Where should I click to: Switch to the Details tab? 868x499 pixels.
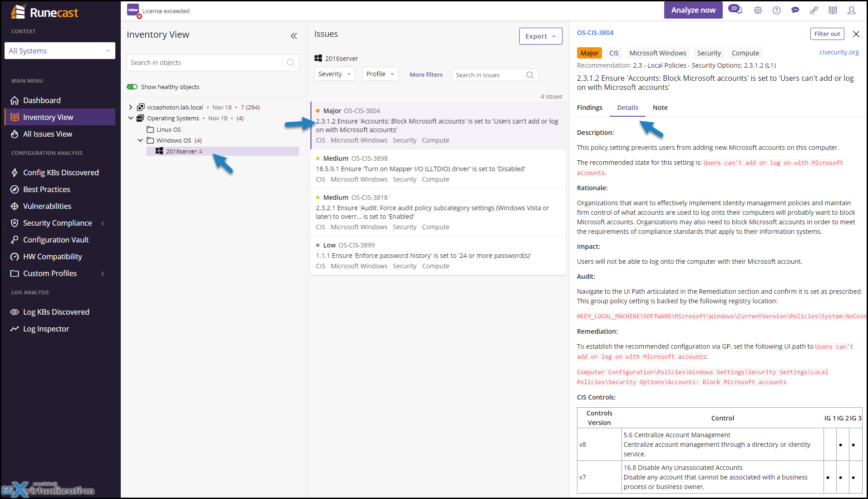point(627,108)
